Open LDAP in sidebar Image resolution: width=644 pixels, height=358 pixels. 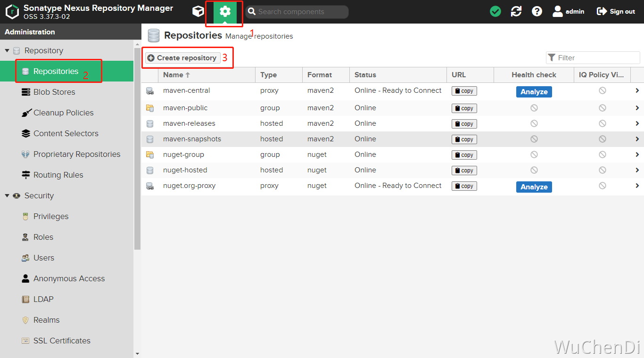(x=67, y=299)
